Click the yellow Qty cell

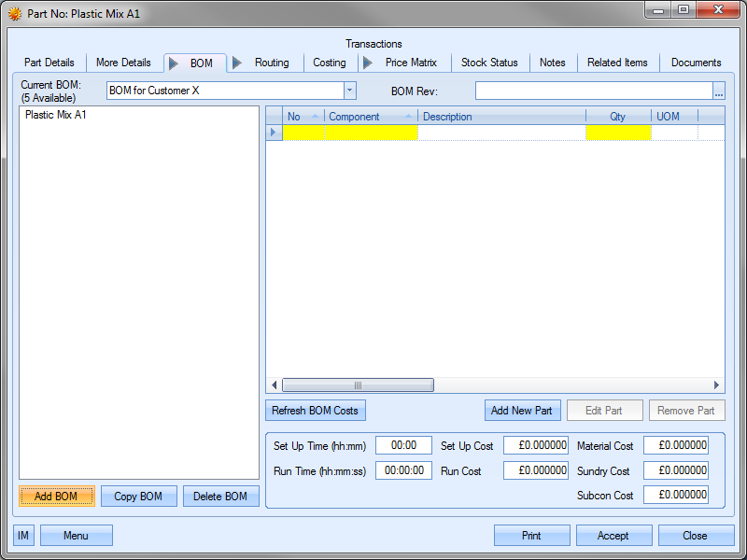click(618, 133)
